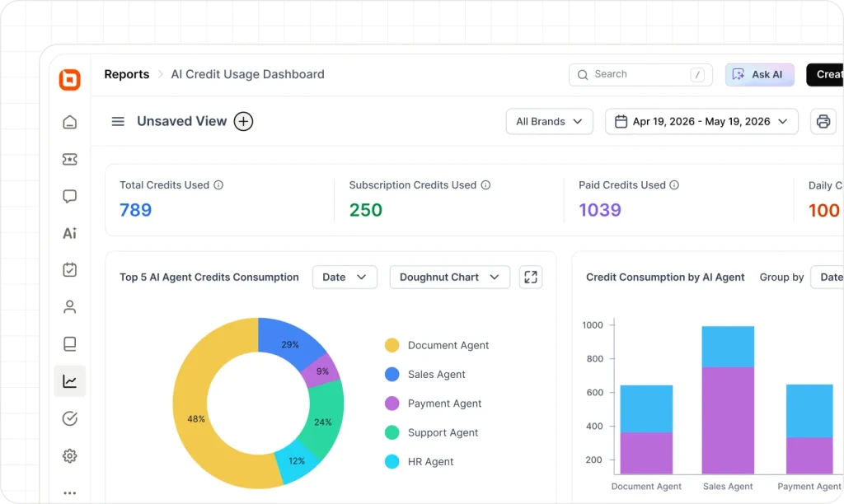Click the Paid Credits Used value 1039

point(600,210)
